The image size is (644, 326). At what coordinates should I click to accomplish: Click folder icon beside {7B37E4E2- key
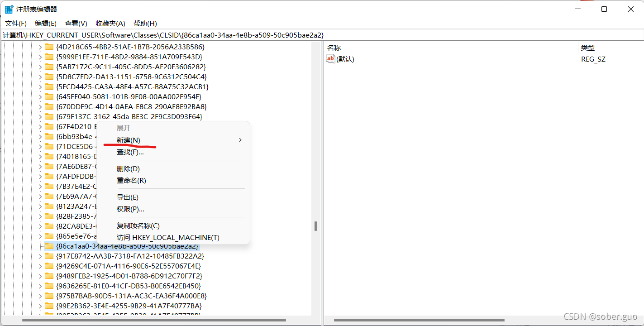pos(49,186)
